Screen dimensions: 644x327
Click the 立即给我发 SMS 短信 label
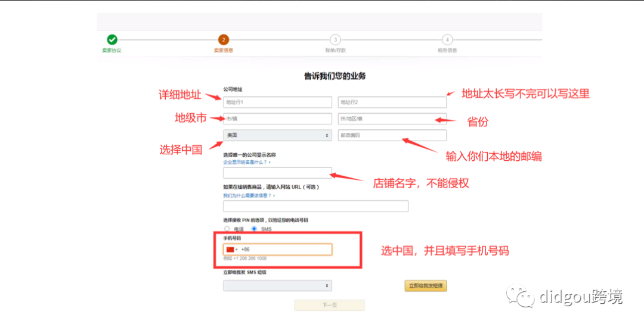click(x=244, y=272)
